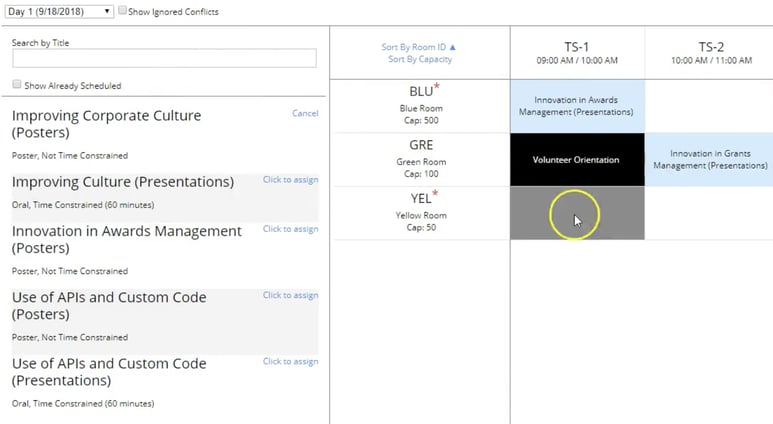Sort rooms by Capacity
The height and width of the screenshot is (424, 773).
point(419,59)
